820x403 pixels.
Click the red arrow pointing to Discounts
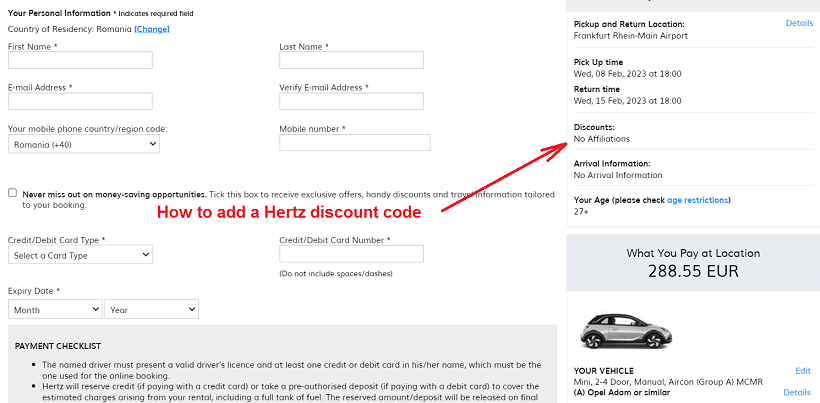click(503, 177)
